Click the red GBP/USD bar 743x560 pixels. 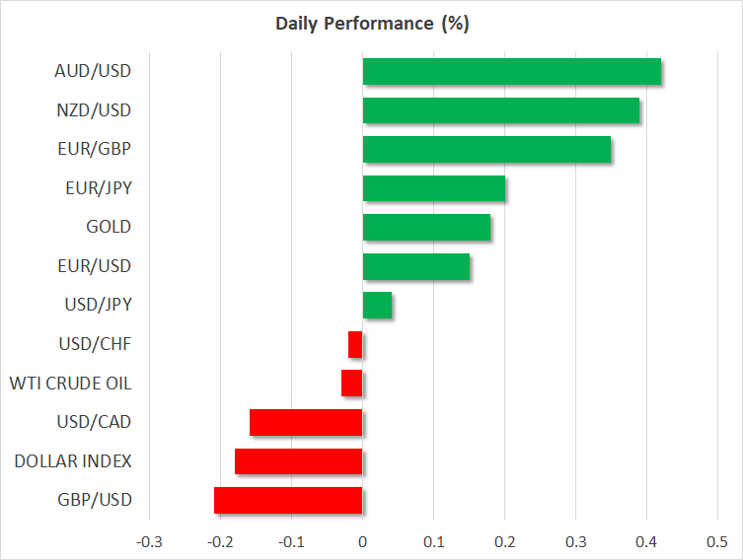point(288,500)
